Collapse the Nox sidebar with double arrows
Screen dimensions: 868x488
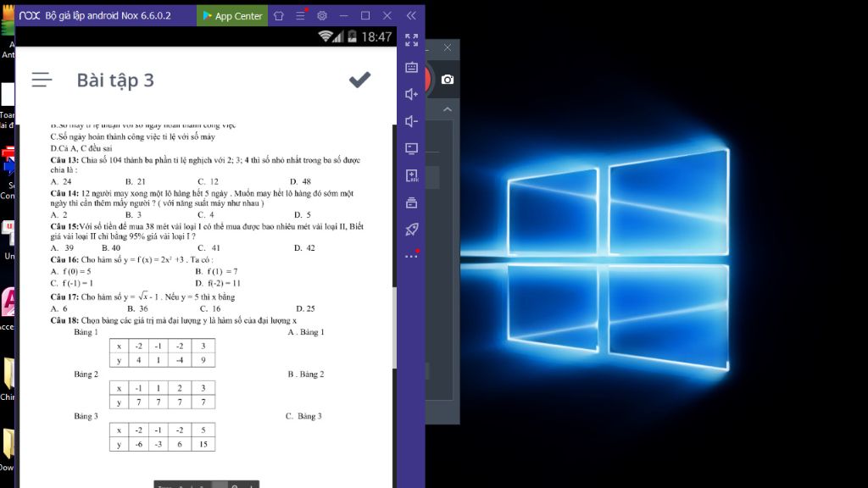tap(411, 15)
